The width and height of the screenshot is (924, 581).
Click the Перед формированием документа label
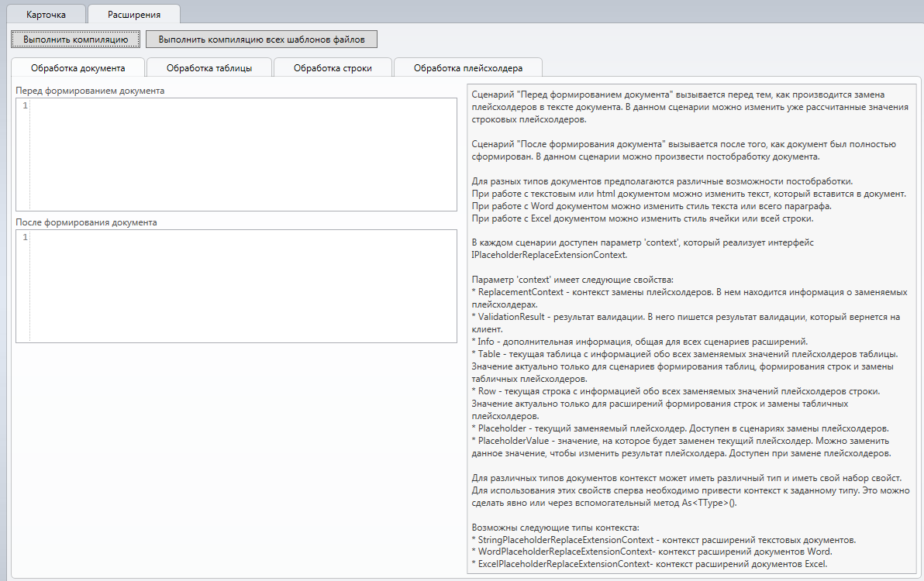pos(90,91)
